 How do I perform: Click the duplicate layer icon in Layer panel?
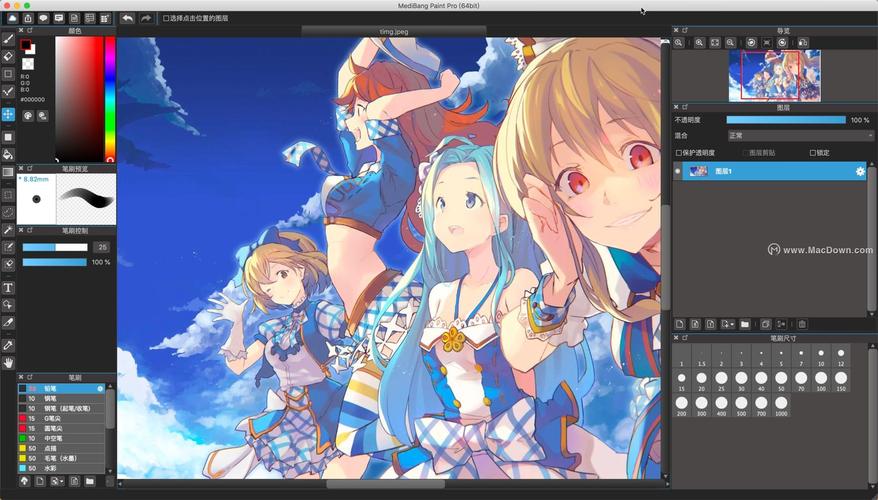[x=765, y=324]
